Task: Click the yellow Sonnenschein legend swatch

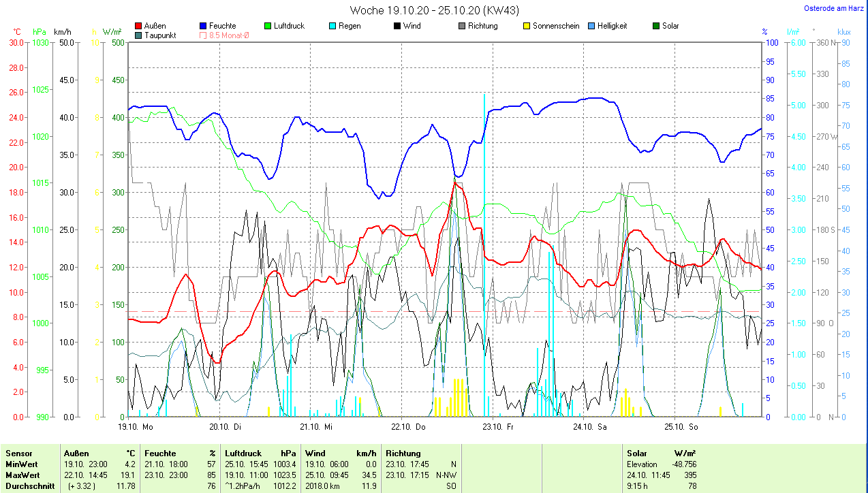Action: point(527,26)
